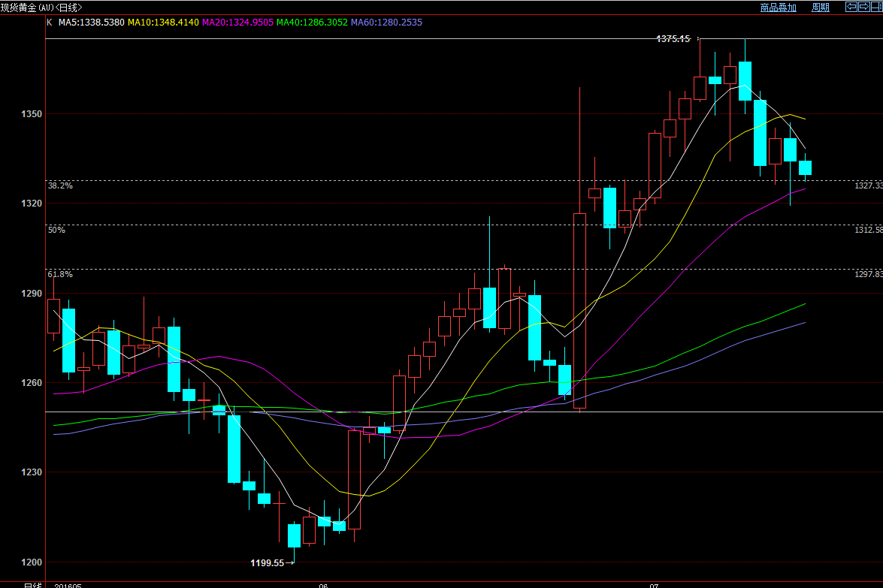Click the 1350 price axis label
Image resolution: width=883 pixels, height=588 pixels.
click(32, 114)
